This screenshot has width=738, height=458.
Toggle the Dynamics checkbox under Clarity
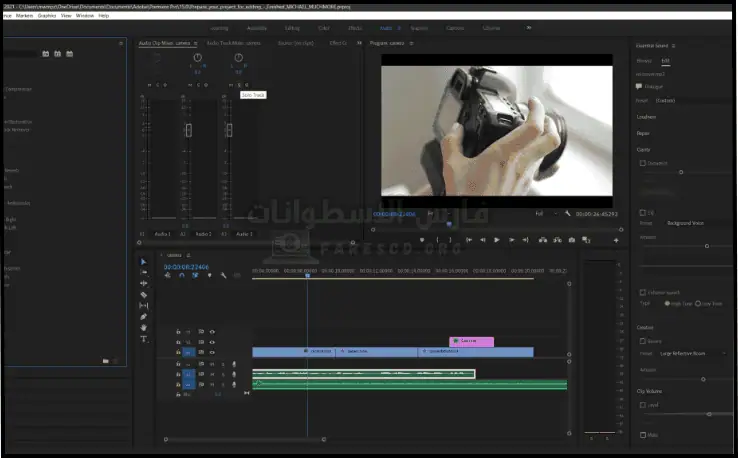coord(641,162)
